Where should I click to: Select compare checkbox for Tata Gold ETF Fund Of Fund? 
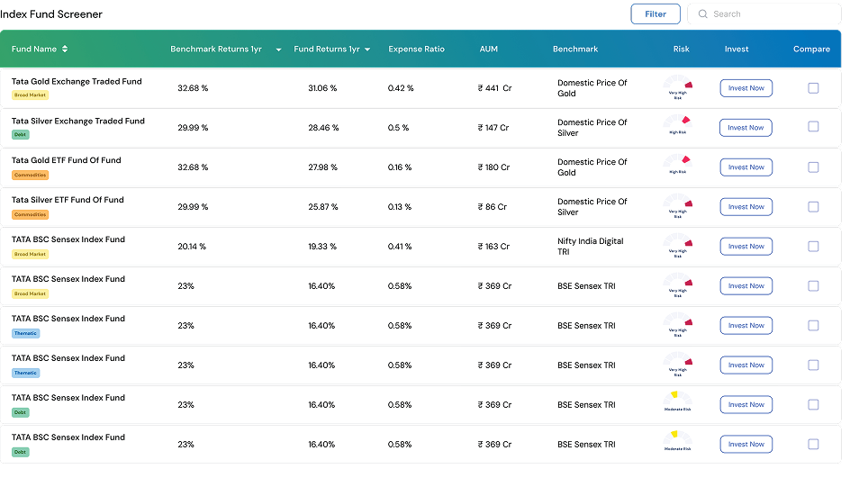point(813,167)
